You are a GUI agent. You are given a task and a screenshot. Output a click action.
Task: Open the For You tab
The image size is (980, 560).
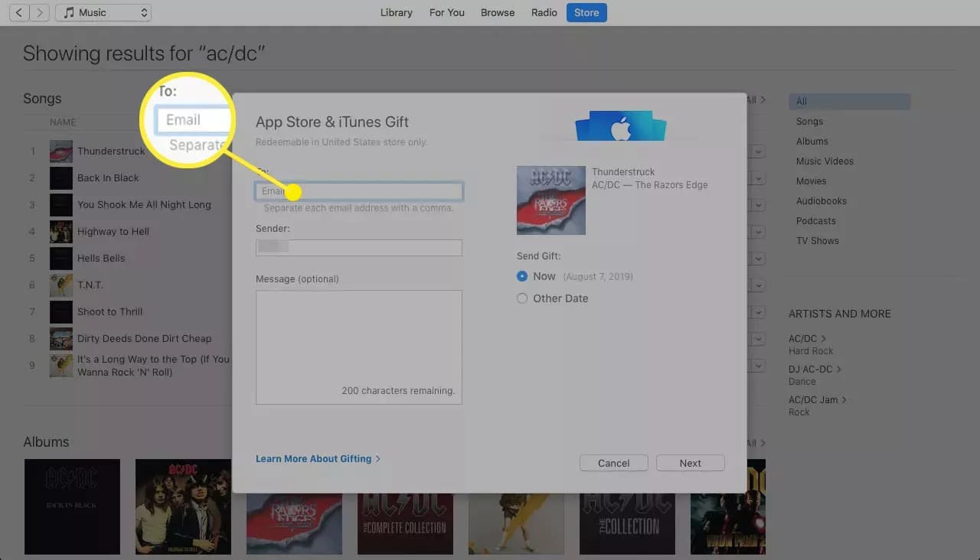click(x=447, y=12)
